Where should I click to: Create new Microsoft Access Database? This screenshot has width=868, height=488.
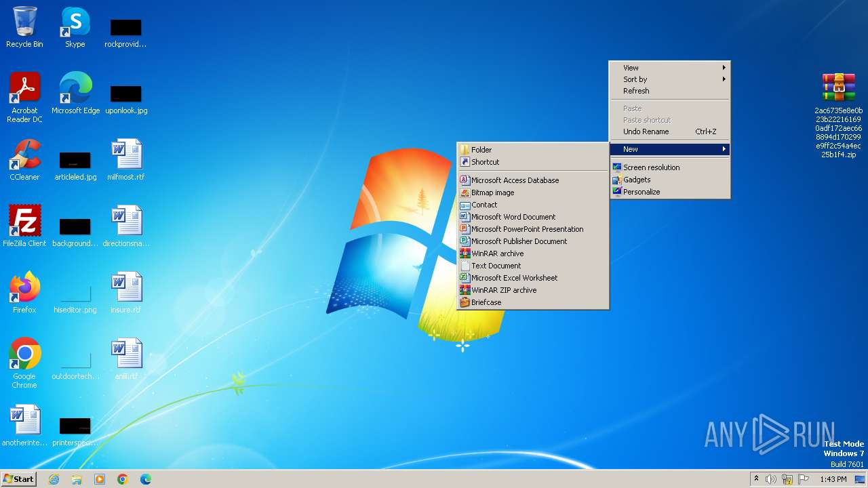533,180
